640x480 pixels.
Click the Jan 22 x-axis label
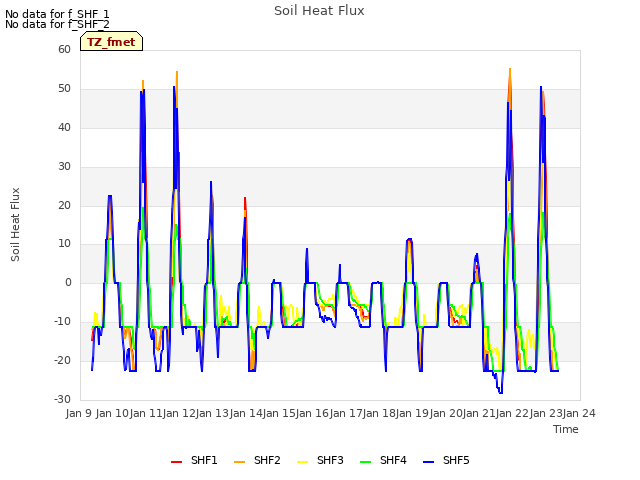pyautogui.click(x=513, y=413)
